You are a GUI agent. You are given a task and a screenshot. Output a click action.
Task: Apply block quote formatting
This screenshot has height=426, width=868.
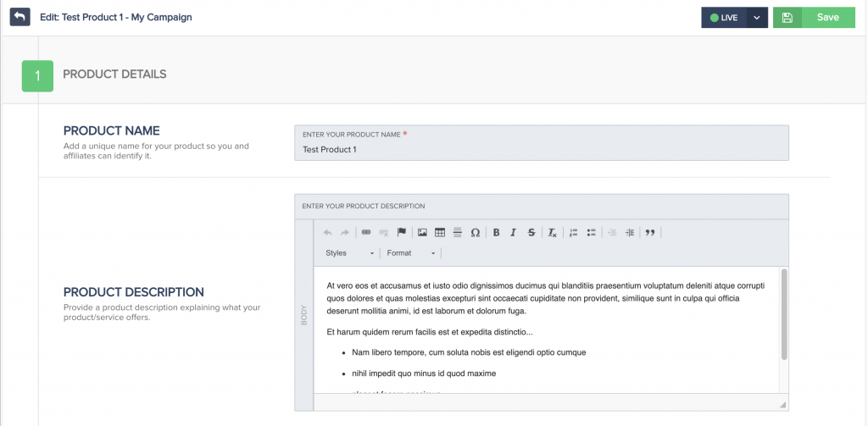tap(650, 232)
